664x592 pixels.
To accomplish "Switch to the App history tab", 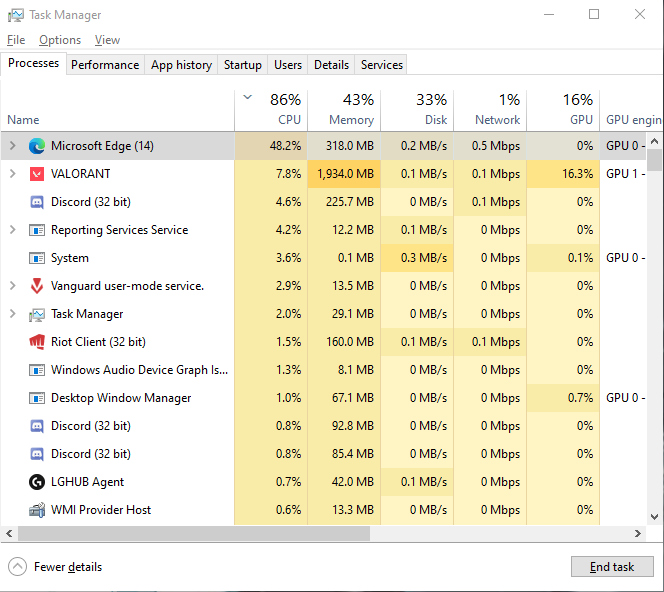I will (181, 65).
